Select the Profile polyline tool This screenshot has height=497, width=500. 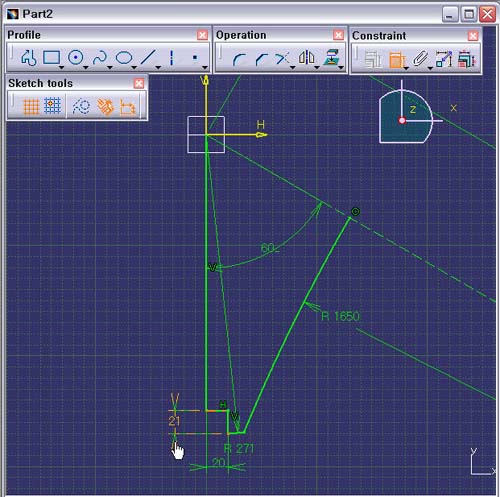pos(29,58)
